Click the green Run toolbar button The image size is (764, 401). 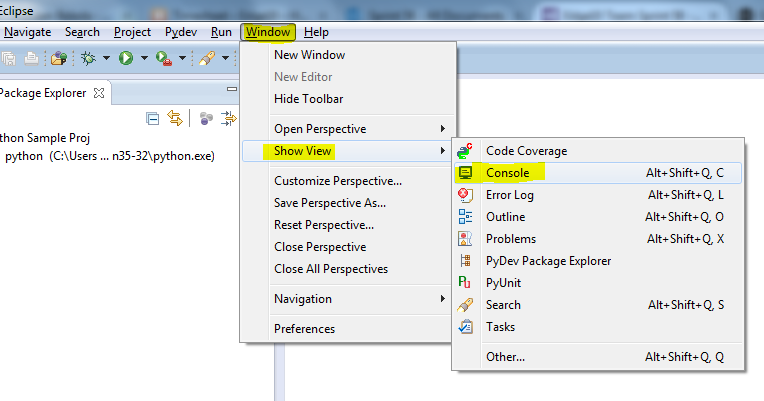click(126, 58)
